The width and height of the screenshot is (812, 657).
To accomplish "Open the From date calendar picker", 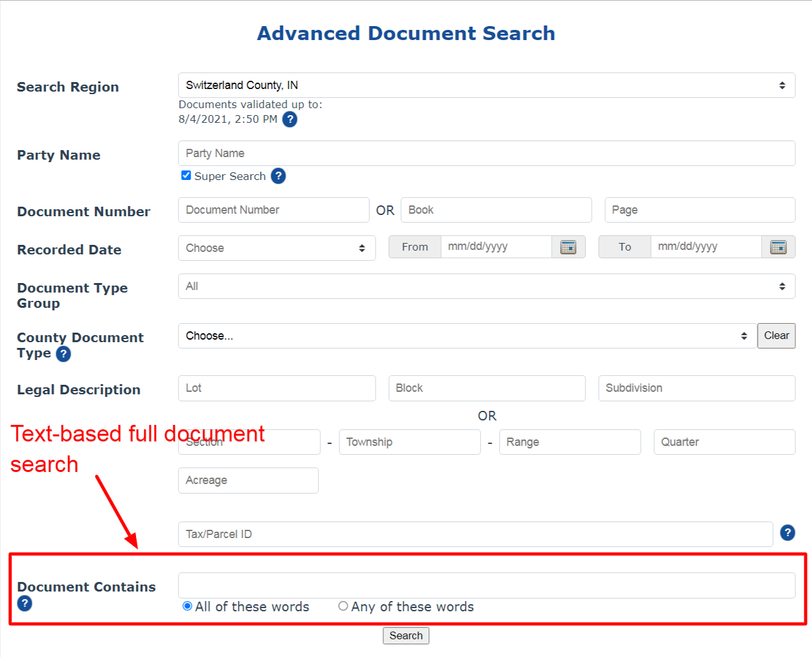I will point(568,247).
